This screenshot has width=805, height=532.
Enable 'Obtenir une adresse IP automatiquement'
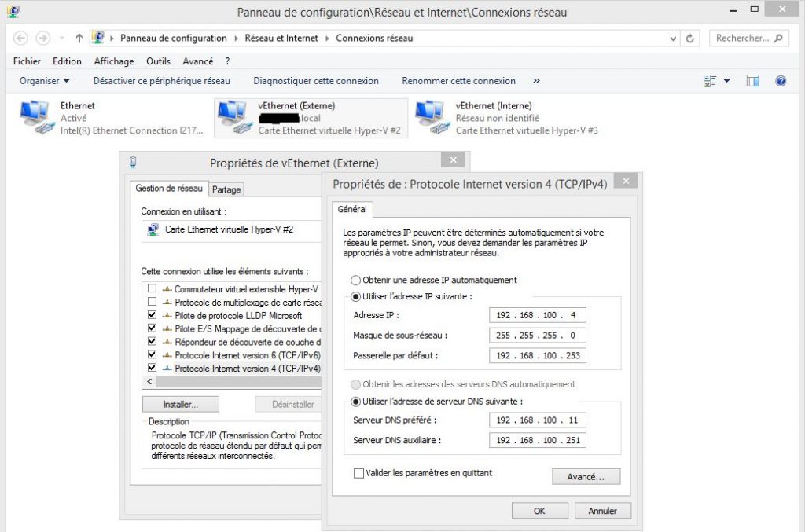pos(355,280)
